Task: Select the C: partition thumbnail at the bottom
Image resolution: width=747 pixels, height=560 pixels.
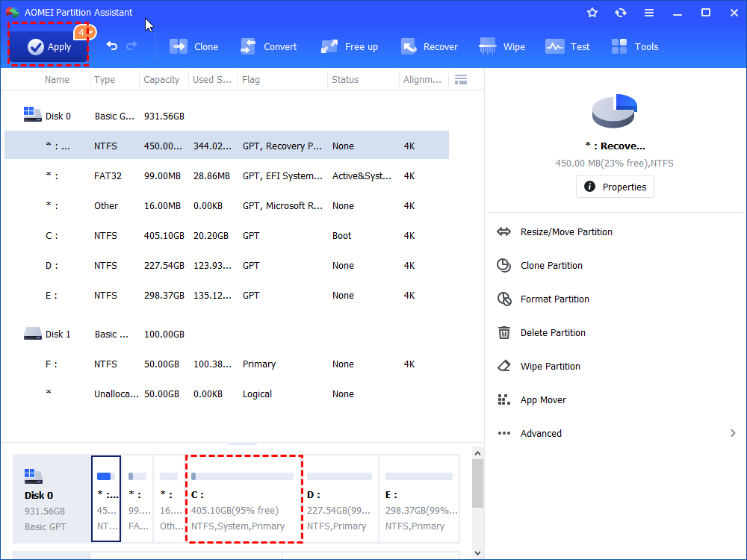Action: point(244,499)
